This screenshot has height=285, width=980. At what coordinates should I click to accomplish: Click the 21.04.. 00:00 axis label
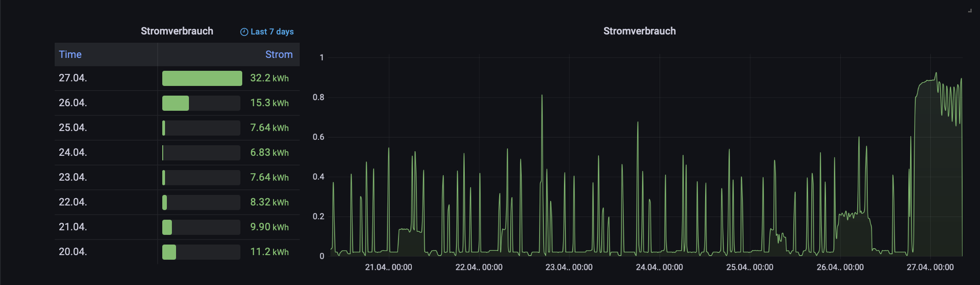388,267
